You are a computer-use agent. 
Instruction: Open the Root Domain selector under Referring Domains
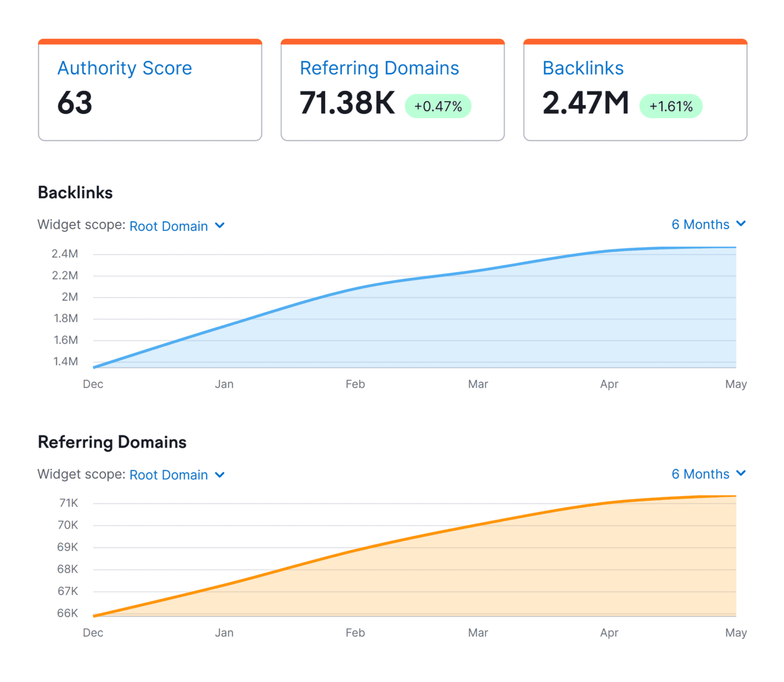[x=169, y=474]
